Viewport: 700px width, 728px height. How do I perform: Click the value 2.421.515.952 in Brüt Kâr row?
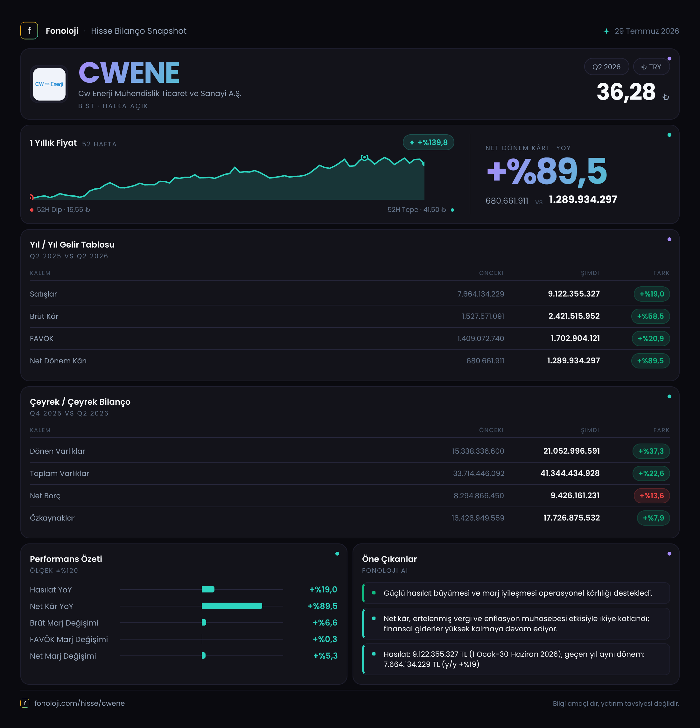[574, 316]
